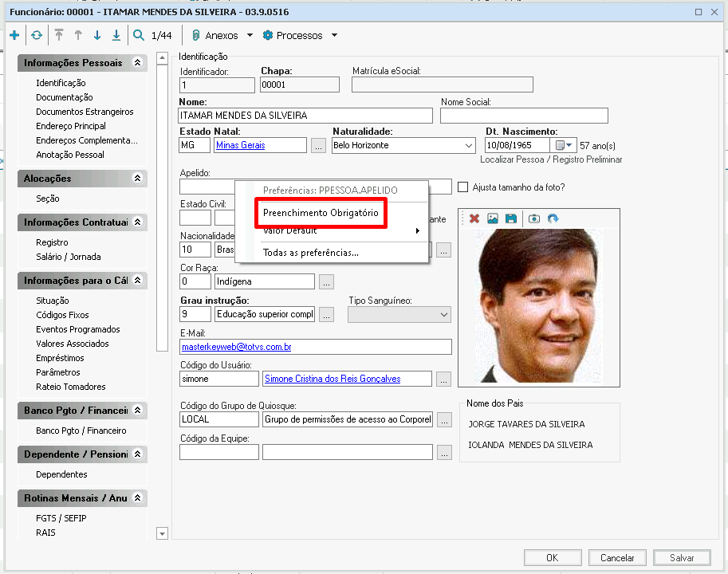Open the Naturalidade combo box
The height and width of the screenshot is (574, 728).
pyautogui.click(x=403, y=145)
